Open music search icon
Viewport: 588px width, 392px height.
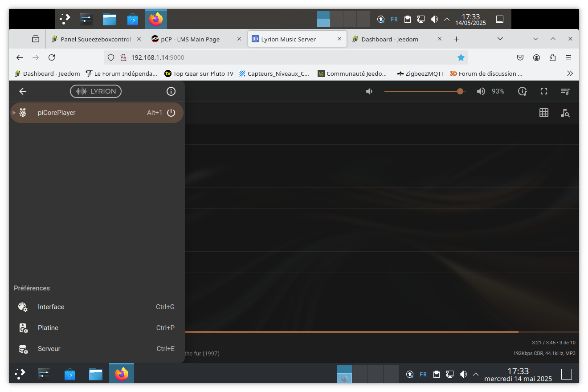(565, 113)
